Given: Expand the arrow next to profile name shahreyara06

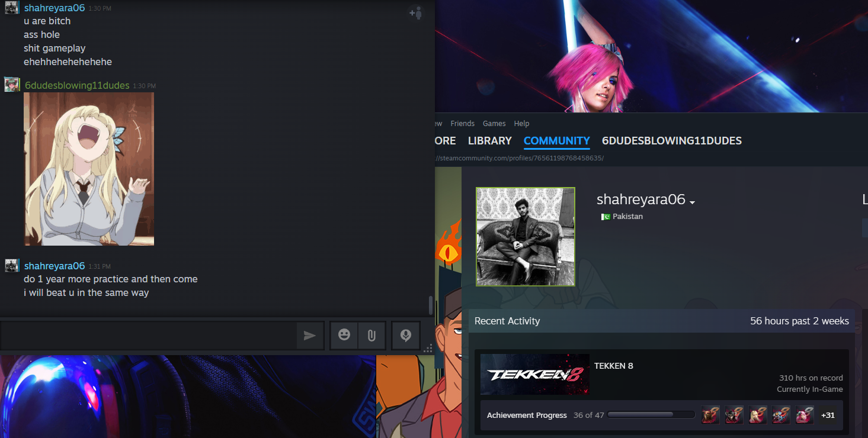Looking at the screenshot, I should (x=692, y=202).
